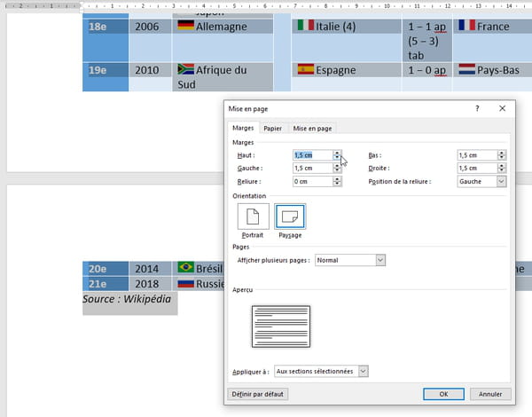Decrease the Haut margin with down arrow
This screenshot has width=532, height=417.
pos(337,158)
